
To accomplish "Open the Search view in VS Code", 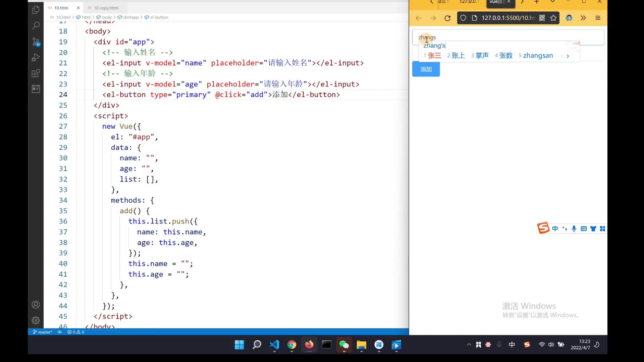I will pos(36,25).
